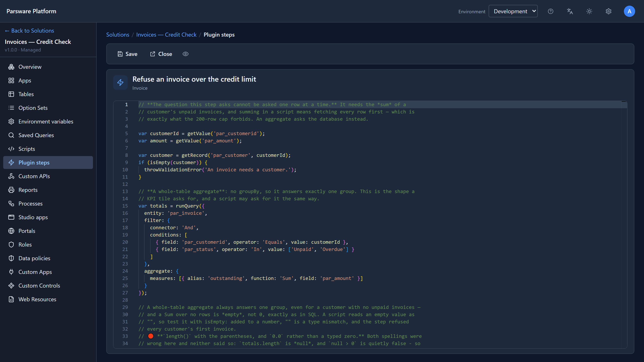
Task: Click the Custom Controls component icon
Action: coord(11,286)
